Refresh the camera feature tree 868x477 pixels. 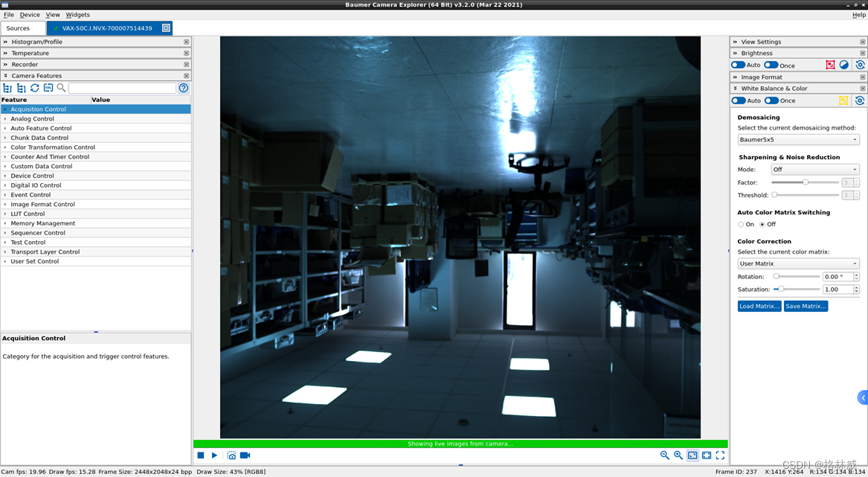point(34,88)
